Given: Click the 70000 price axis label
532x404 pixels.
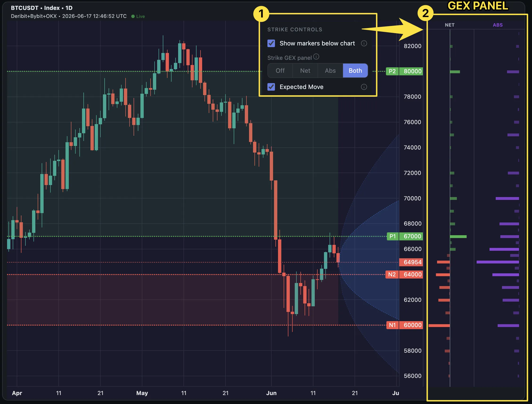Looking at the screenshot, I should coord(412,198).
